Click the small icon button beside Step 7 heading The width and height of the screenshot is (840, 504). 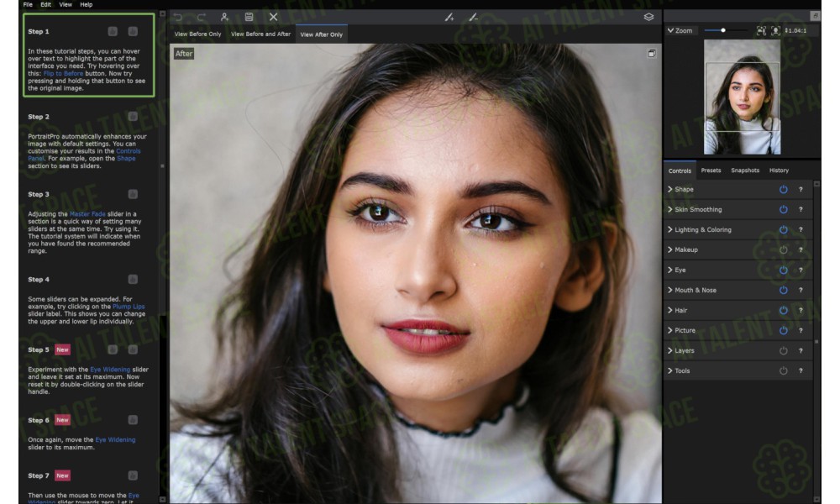pos(133,475)
